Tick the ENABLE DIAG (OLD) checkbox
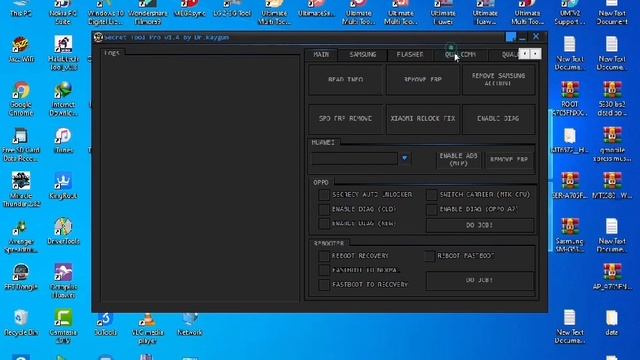 coord(324,209)
